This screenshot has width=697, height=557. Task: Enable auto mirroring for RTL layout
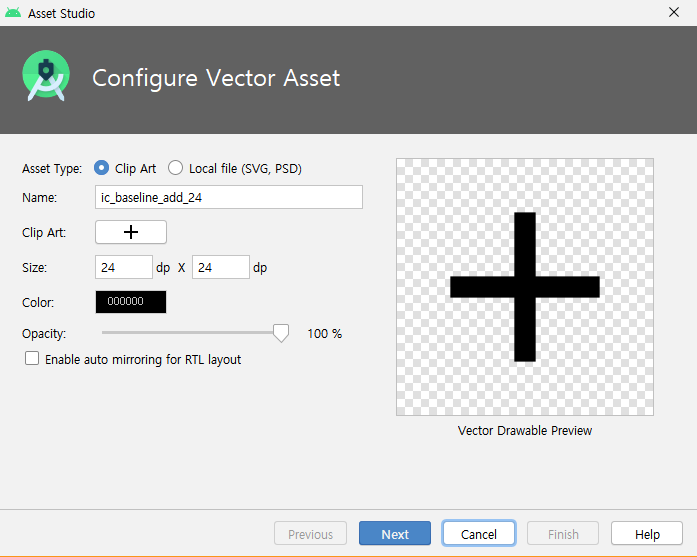tap(32, 358)
